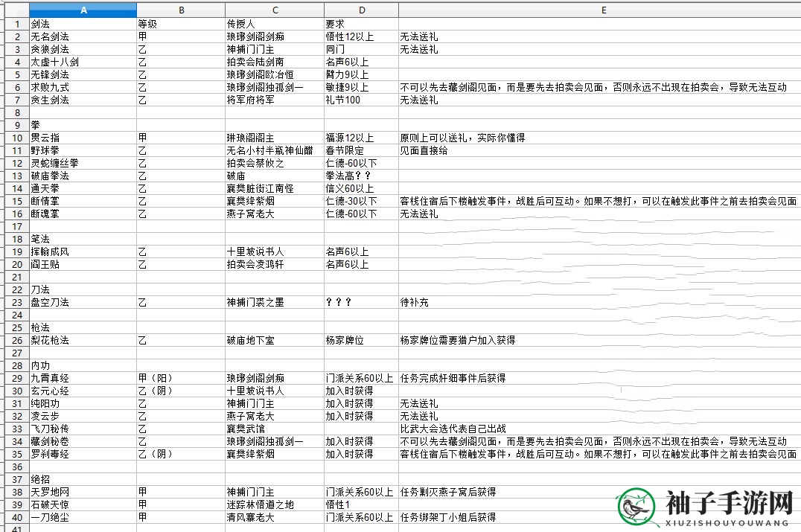Click the 破庙拳法 cell
801x532 pixels.
(x=83, y=176)
